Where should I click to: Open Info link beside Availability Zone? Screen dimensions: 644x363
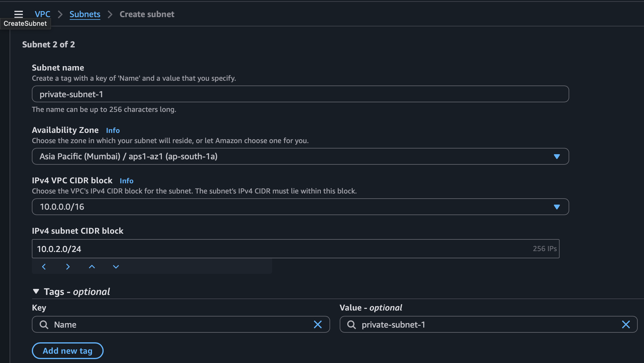pos(113,130)
